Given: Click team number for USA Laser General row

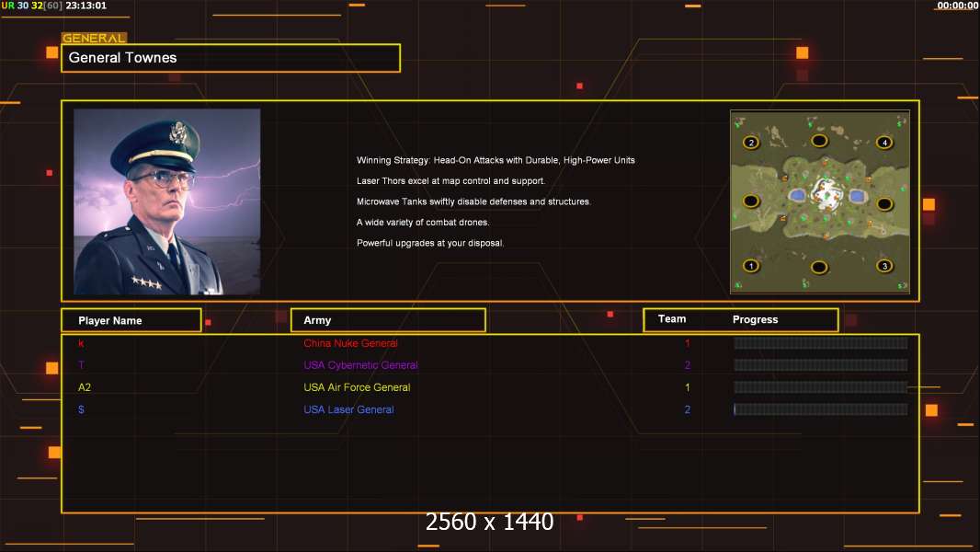Looking at the screenshot, I should click(688, 409).
